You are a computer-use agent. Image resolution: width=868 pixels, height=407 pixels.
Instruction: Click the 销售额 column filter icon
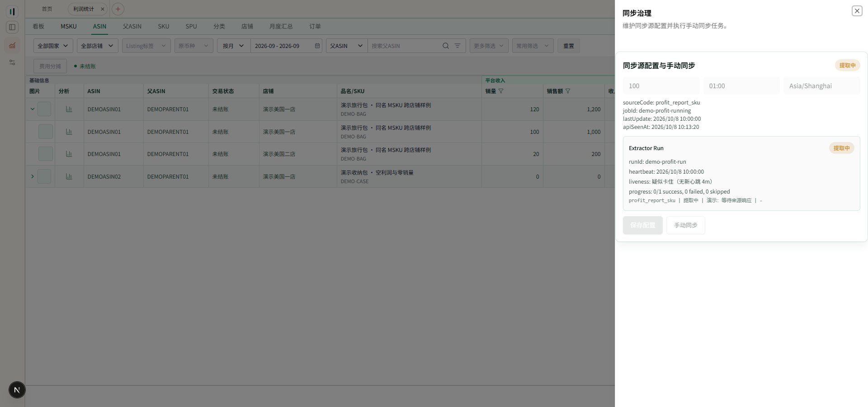568,91
